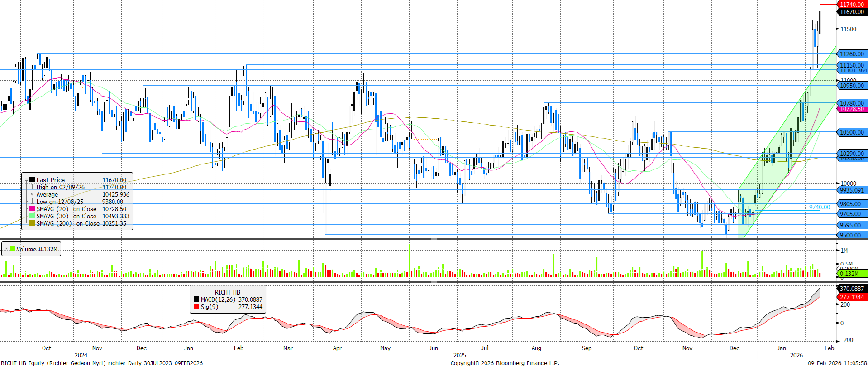Click the 9500.00 support level tag
Screen dimensions: 868x367
point(850,235)
